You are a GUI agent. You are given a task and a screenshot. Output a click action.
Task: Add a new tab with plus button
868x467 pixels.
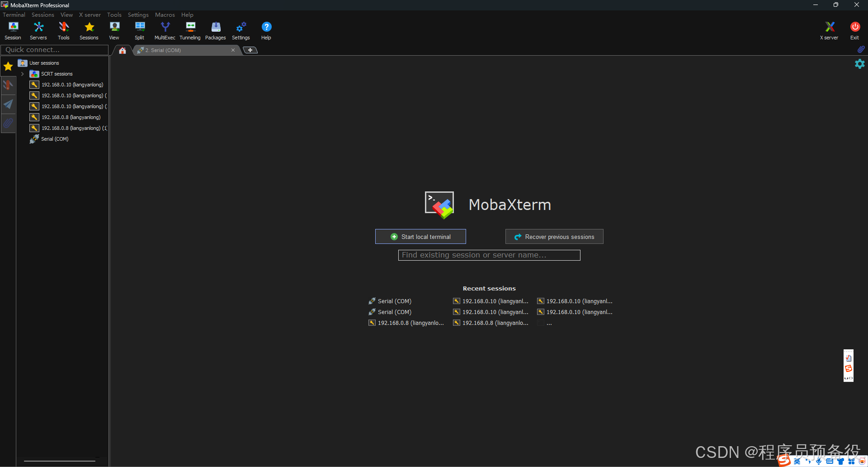pyautogui.click(x=250, y=50)
